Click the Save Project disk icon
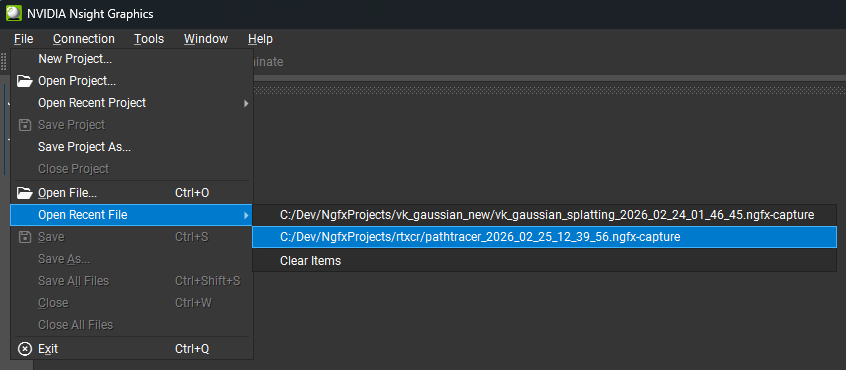The width and height of the screenshot is (846, 370). click(25, 125)
